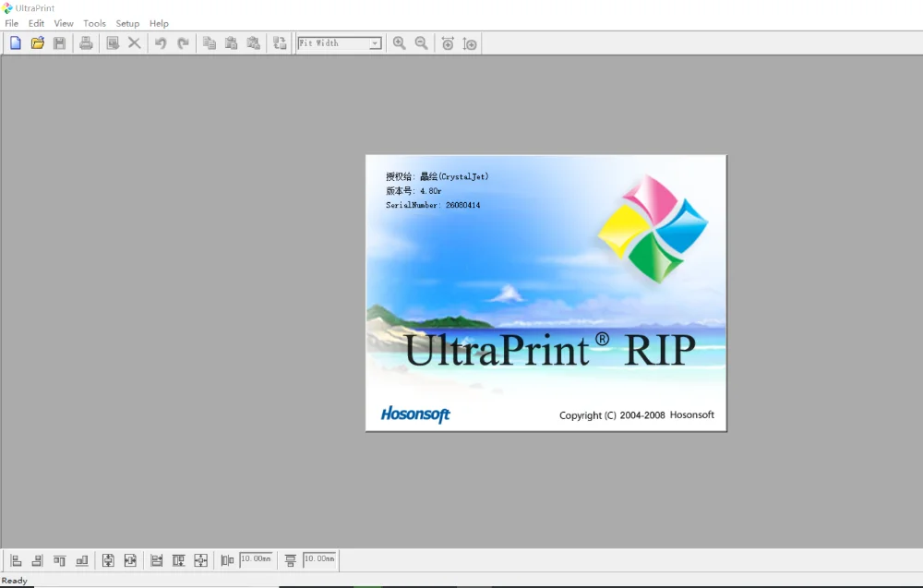The image size is (923, 588).
Task: Click the Align Right icon in bottom toolbar
Action: (x=38, y=560)
